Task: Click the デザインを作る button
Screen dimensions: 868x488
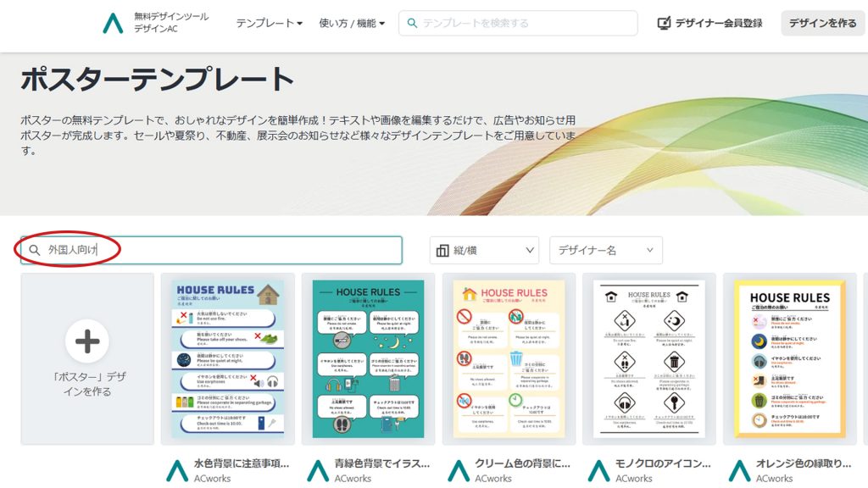Action: click(822, 23)
